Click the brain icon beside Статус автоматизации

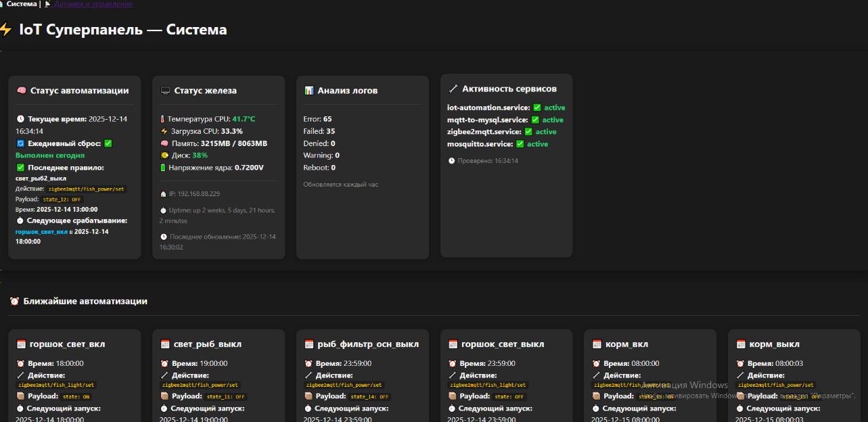pos(21,91)
